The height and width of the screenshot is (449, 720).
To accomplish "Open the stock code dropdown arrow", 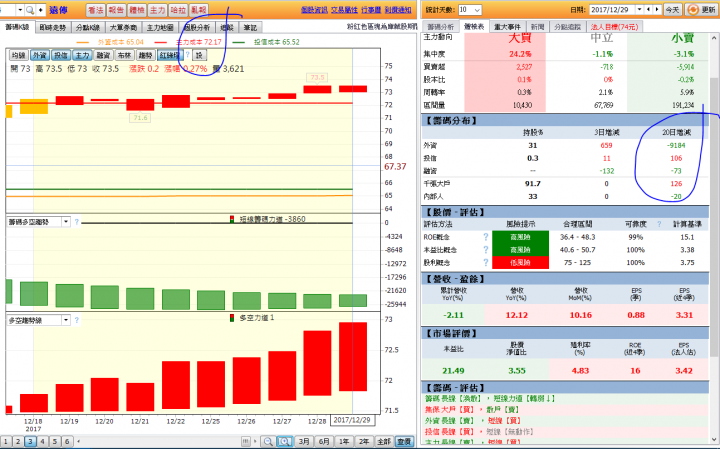I will coord(20,10).
